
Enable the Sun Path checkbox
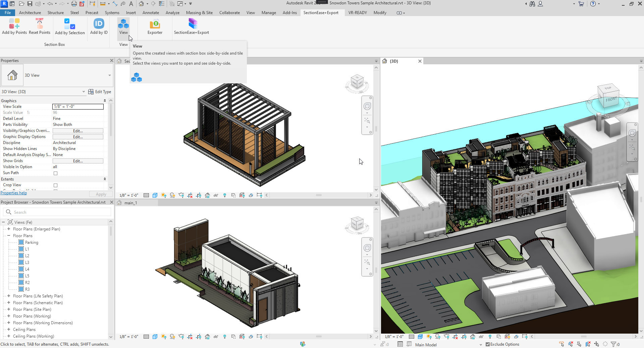tap(56, 173)
